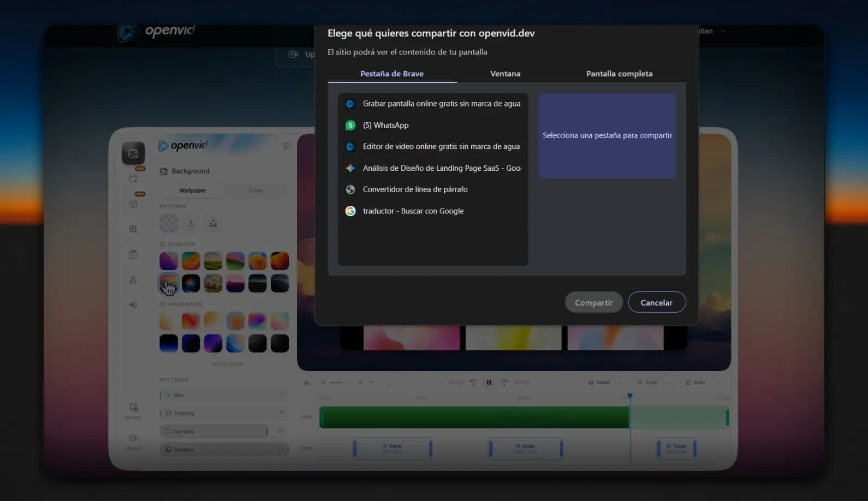Select the WhatsApp tab's green icon
Screen dimensions: 868x501
pos(350,126)
